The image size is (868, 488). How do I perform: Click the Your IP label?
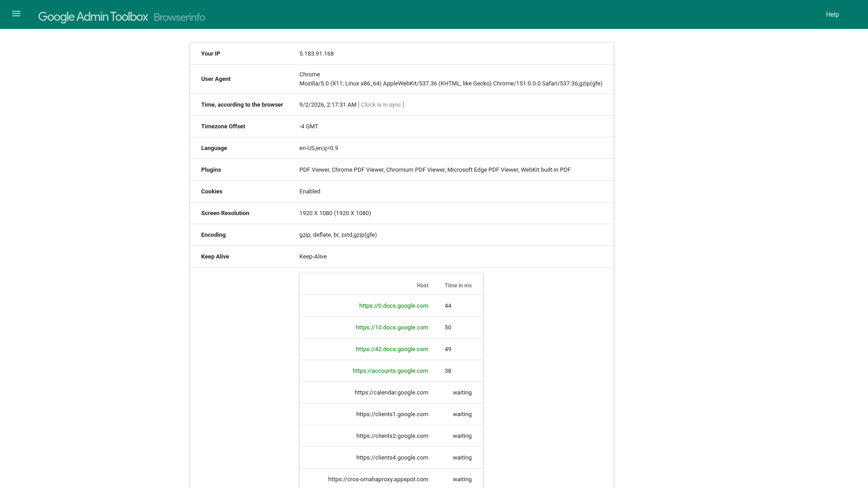point(211,54)
